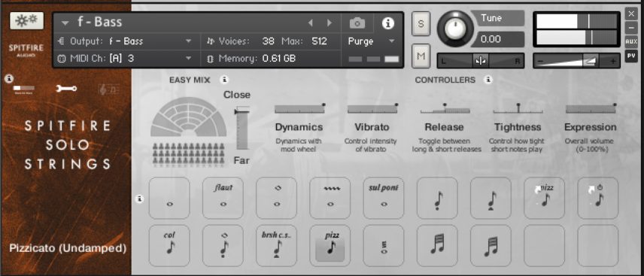Open the MIDI Ch [A] 3 dropdown

pyautogui.click(x=188, y=59)
